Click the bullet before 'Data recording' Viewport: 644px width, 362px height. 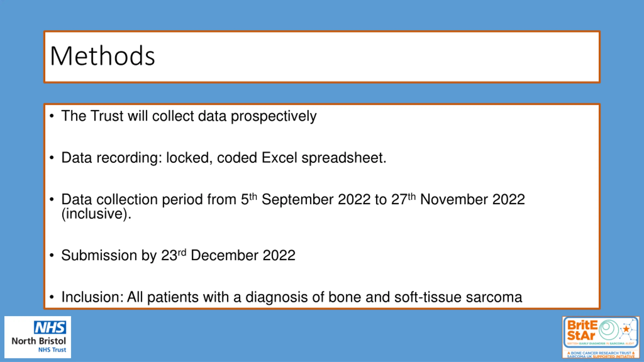(x=52, y=158)
